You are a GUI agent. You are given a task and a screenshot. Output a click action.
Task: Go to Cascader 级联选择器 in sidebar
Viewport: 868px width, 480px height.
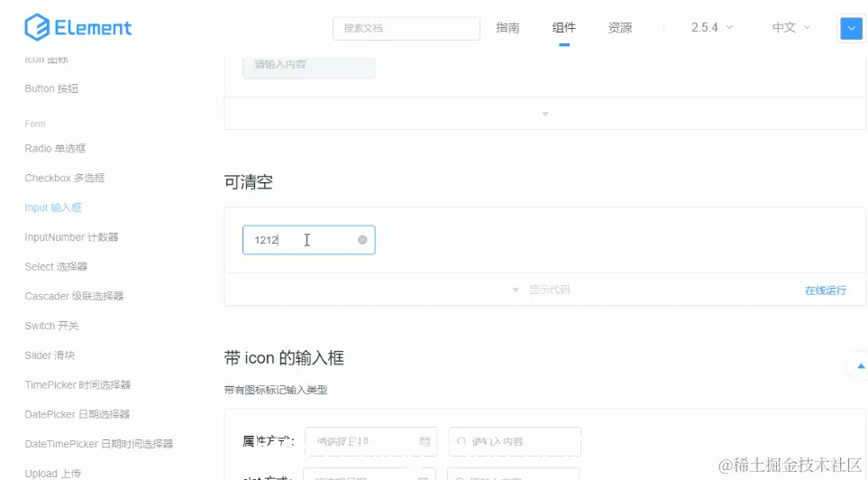(74, 296)
